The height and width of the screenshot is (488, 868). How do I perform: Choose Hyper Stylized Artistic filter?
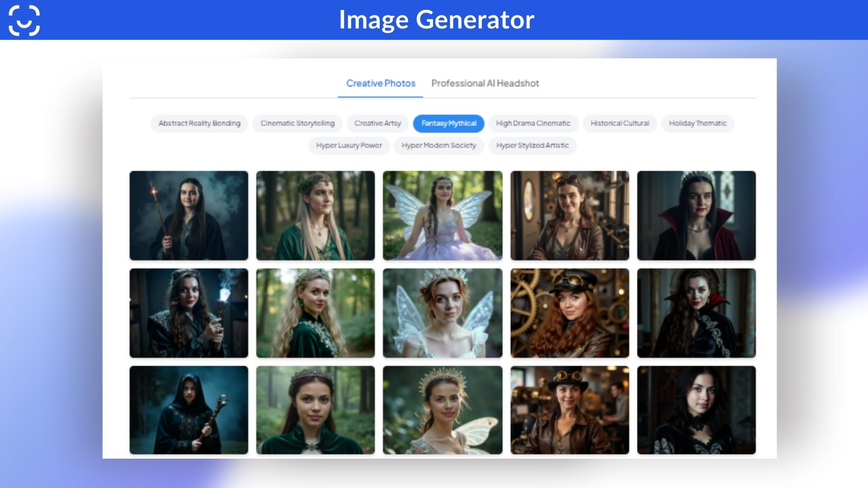532,145
